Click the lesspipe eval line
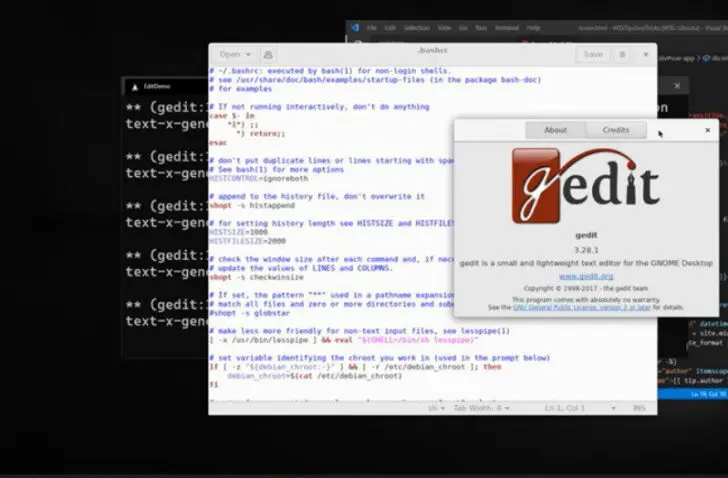This screenshot has width=728, height=478. 344,340
